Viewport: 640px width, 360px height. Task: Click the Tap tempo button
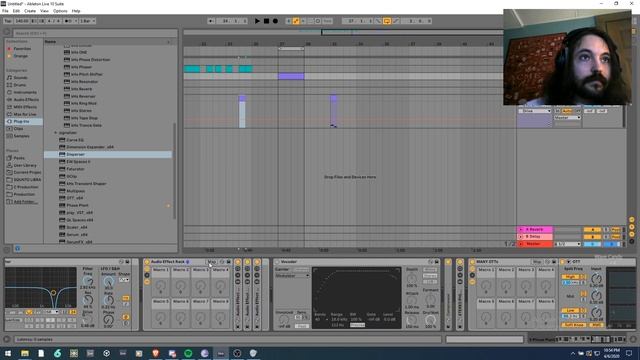tap(8, 21)
